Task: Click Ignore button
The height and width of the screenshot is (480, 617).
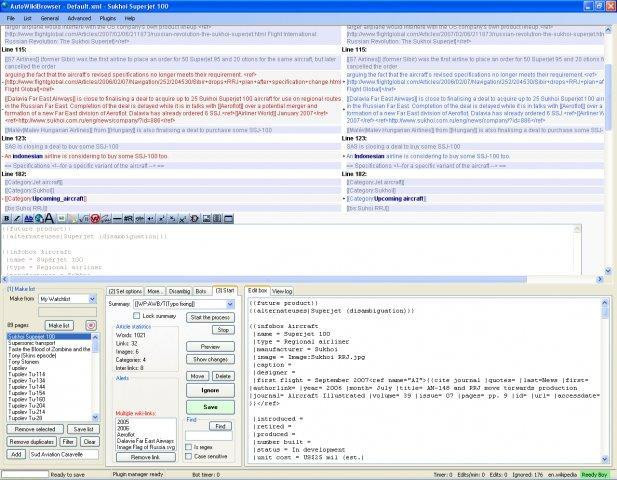Action: [210, 390]
